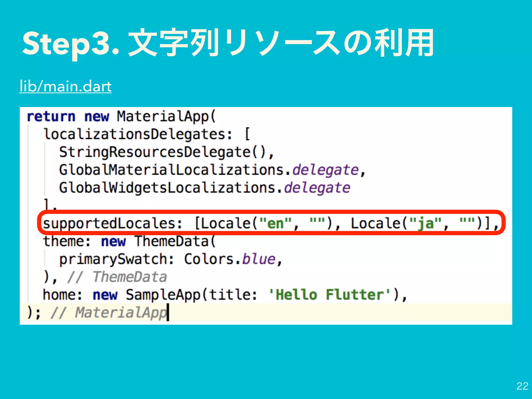The width and height of the screenshot is (532, 399).
Task: Click 'primarySwatch: Colors.blue,' line
Action: tap(171, 259)
